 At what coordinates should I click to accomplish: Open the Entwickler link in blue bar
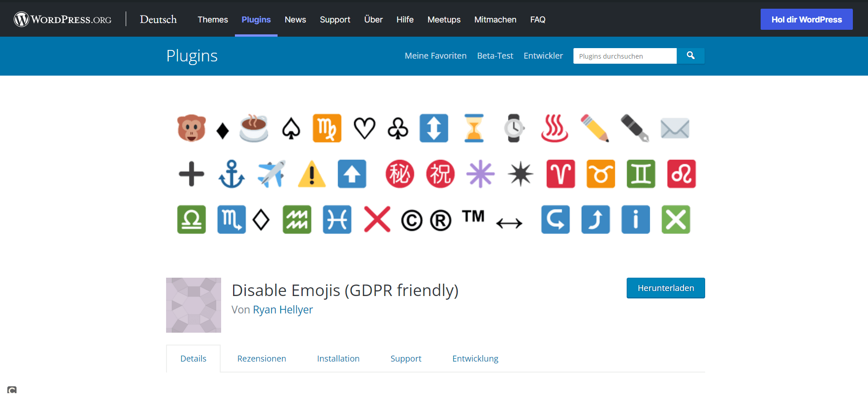543,56
